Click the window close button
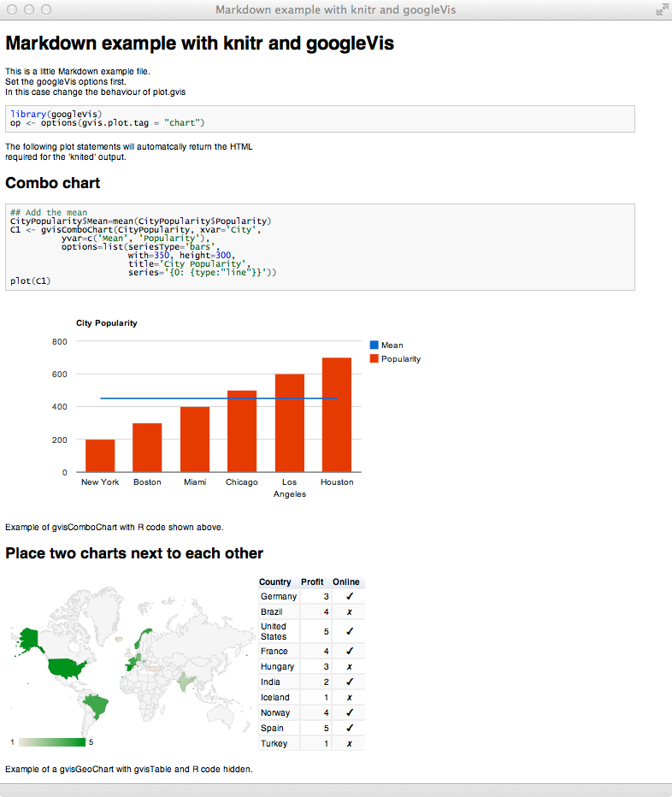The width and height of the screenshot is (672, 797). tap(12, 9)
